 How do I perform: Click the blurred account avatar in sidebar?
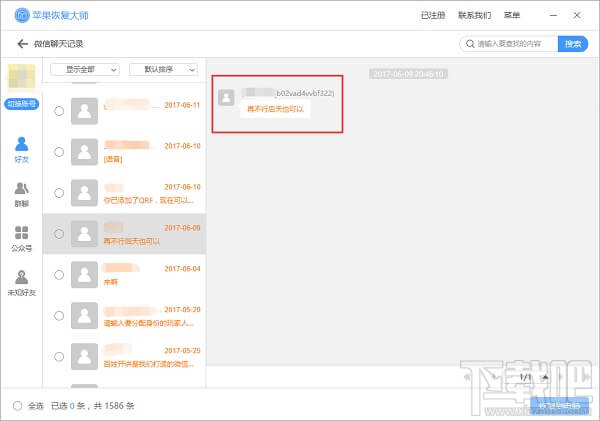tap(21, 78)
